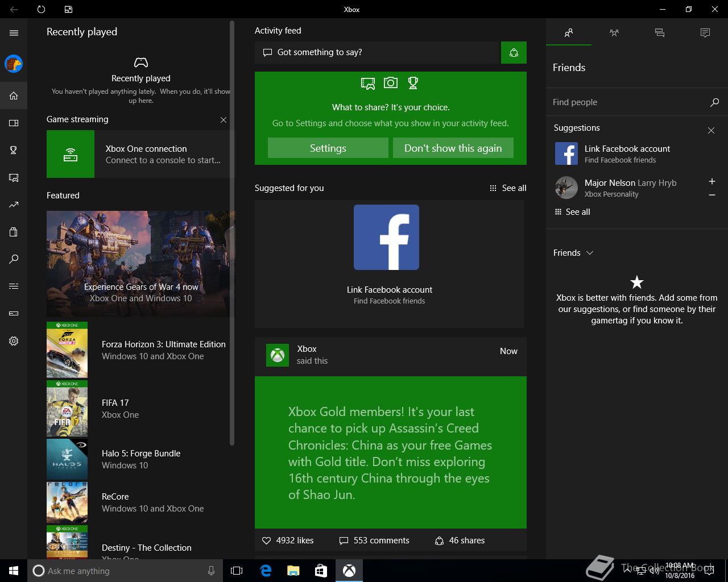The height and width of the screenshot is (582, 728).
Task: Open Settings gear in the sidebar
Action: tap(14, 341)
